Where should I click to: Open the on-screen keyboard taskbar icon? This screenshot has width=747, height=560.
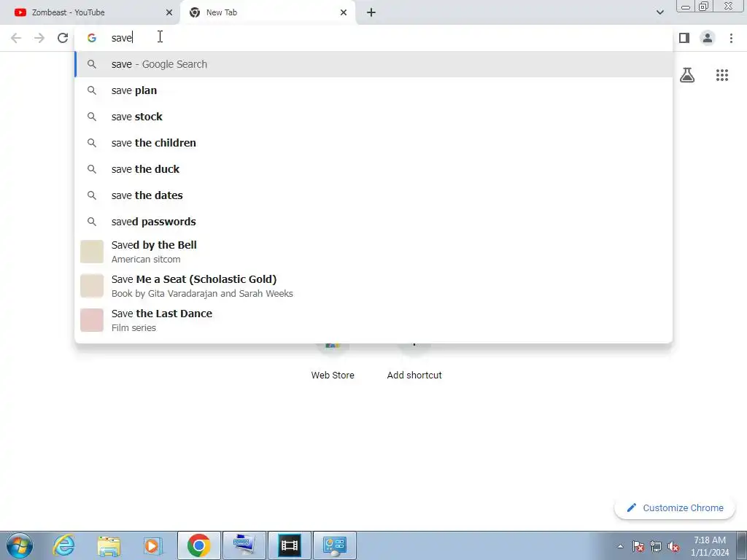tap(244, 545)
